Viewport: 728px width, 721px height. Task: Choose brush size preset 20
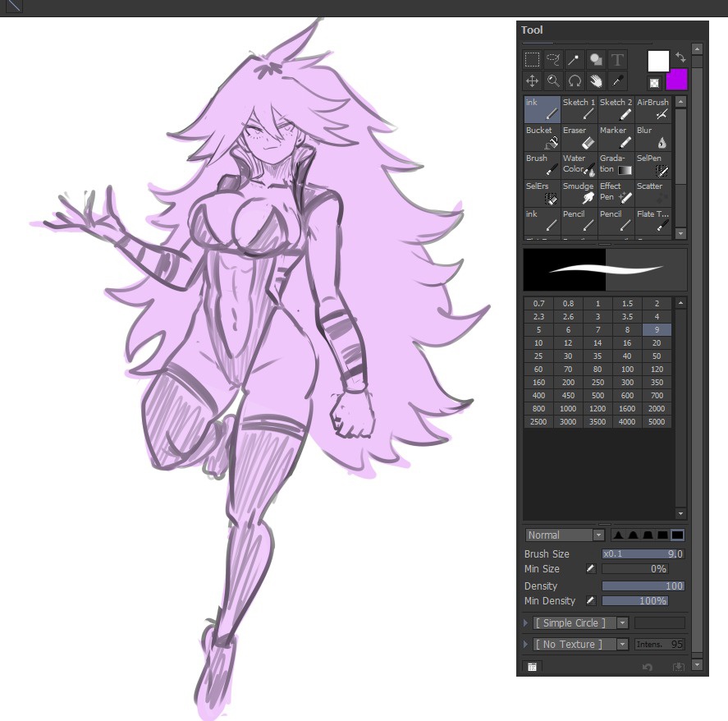point(657,343)
